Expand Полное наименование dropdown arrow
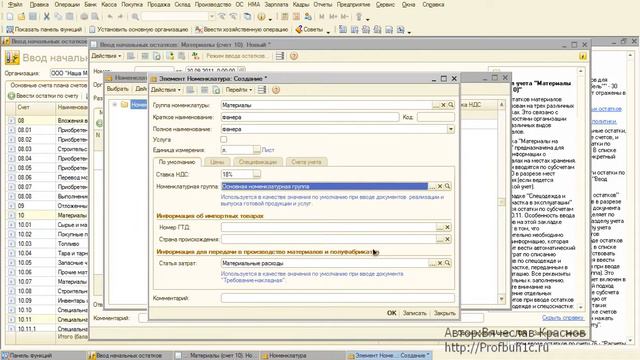This screenshot has width=640, height=360. tap(451, 129)
